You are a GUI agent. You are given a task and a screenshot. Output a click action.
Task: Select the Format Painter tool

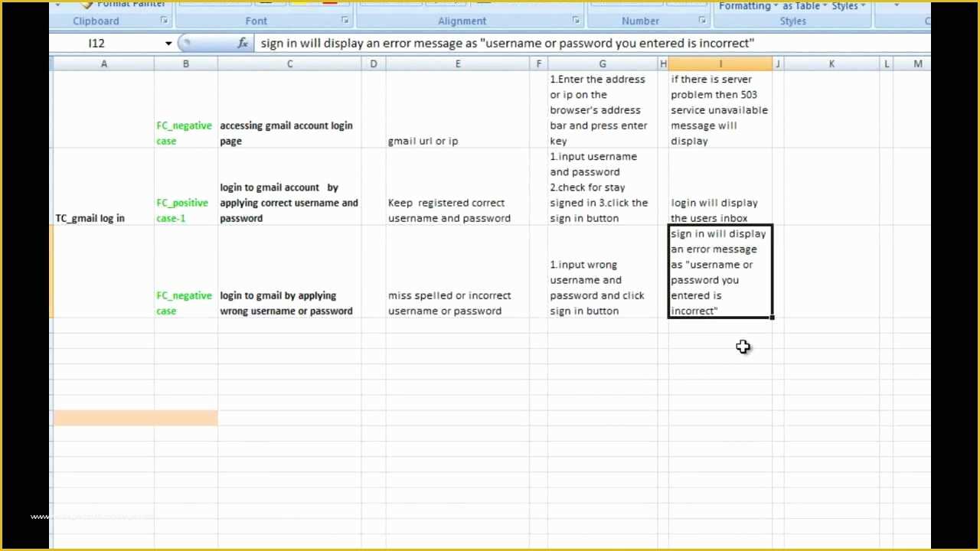coord(125,5)
